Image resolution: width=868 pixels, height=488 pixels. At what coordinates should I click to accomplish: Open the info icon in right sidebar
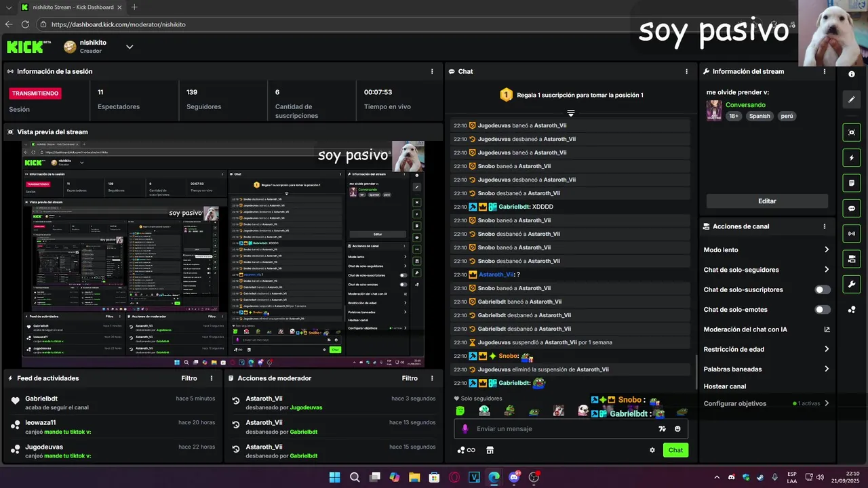click(852, 74)
